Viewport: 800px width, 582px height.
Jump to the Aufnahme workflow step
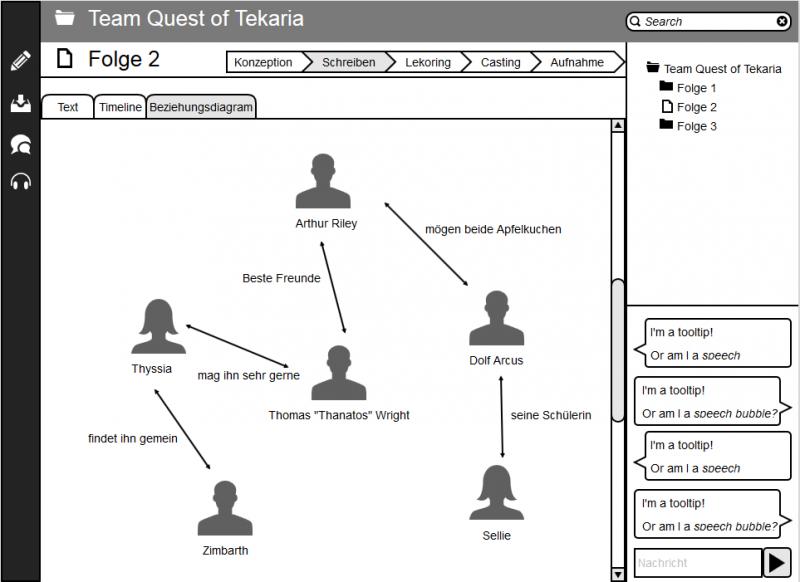[x=577, y=62]
